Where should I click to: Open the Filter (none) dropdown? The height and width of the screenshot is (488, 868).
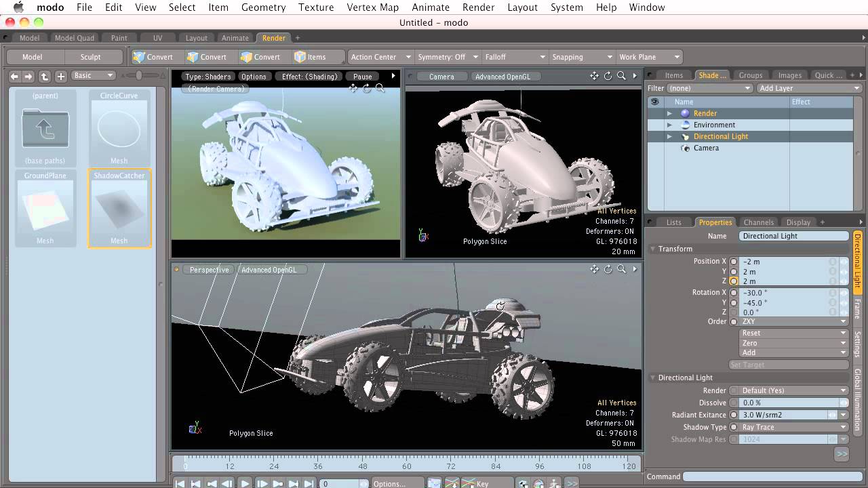[x=709, y=88]
